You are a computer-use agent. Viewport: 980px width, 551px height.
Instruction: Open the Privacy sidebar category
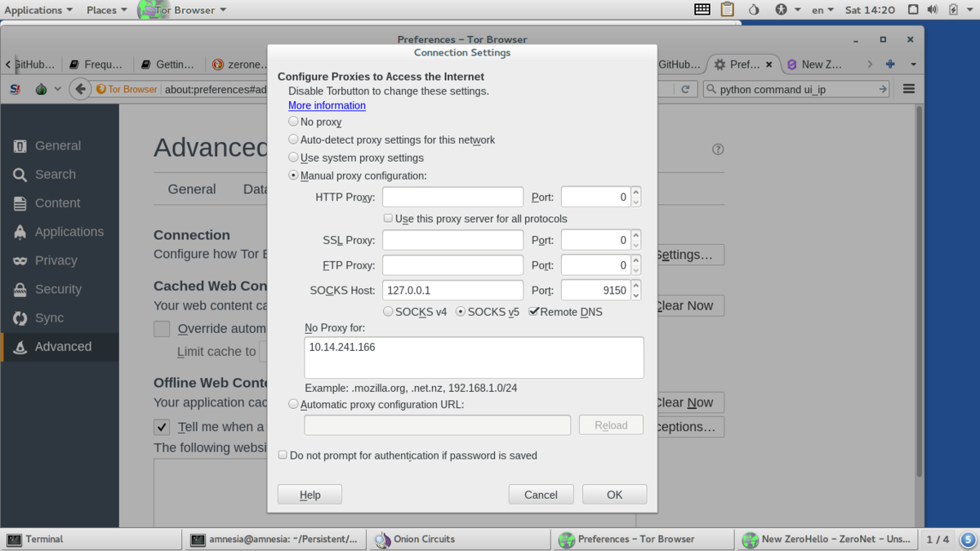pyautogui.click(x=60, y=260)
